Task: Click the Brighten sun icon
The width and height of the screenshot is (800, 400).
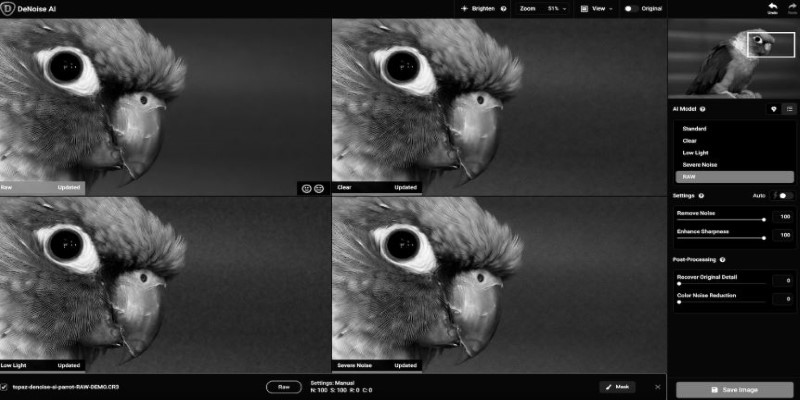Action: click(x=465, y=9)
